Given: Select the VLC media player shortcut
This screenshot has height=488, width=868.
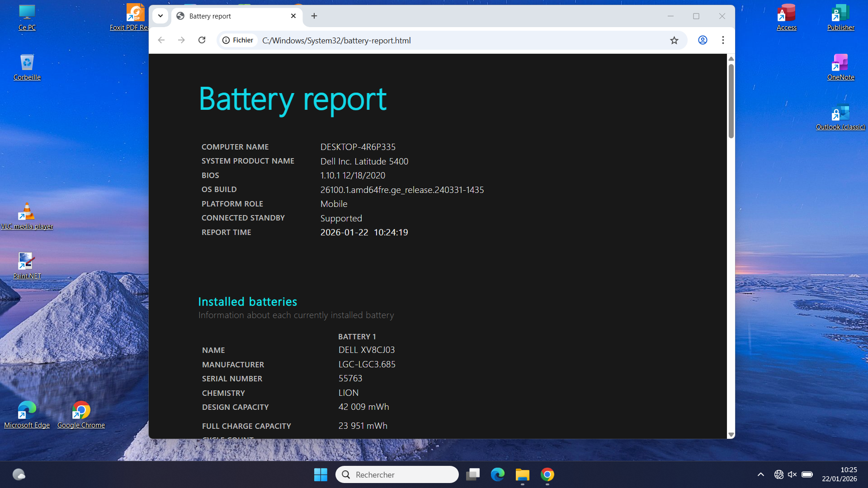Looking at the screenshot, I should (x=27, y=217).
